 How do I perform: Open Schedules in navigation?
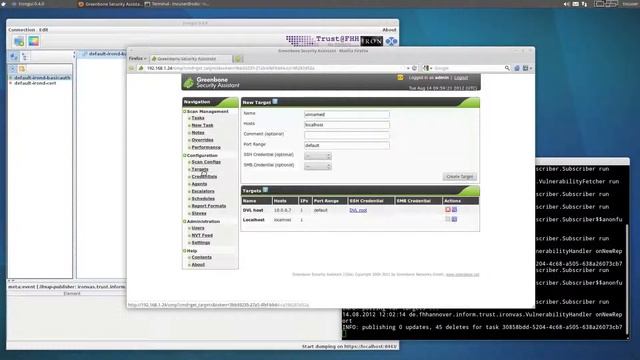coord(203,199)
